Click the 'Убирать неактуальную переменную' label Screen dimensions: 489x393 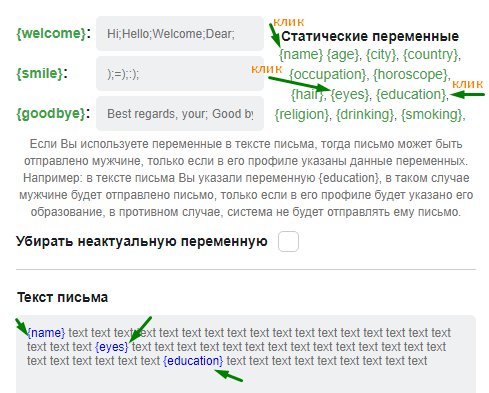142,241
